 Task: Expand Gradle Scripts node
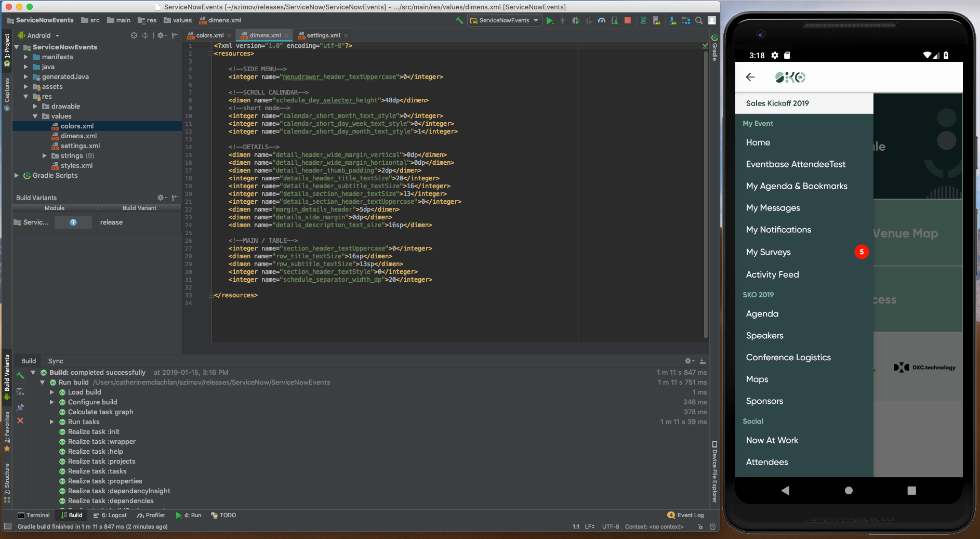pyautogui.click(x=17, y=176)
